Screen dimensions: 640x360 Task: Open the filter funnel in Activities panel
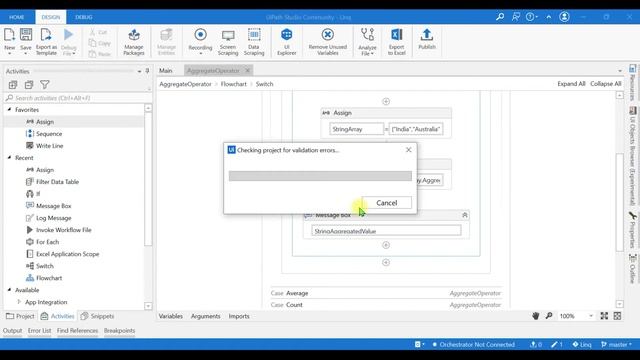(x=44, y=84)
